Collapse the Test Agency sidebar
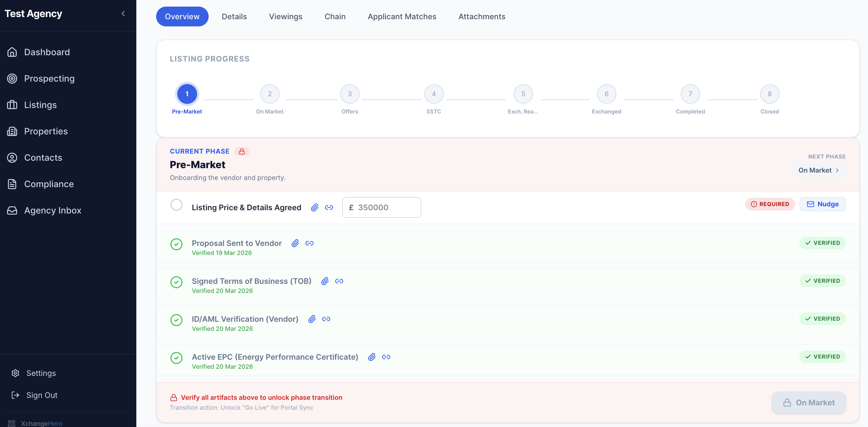This screenshot has height=427, width=868. (x=123, y=13)
